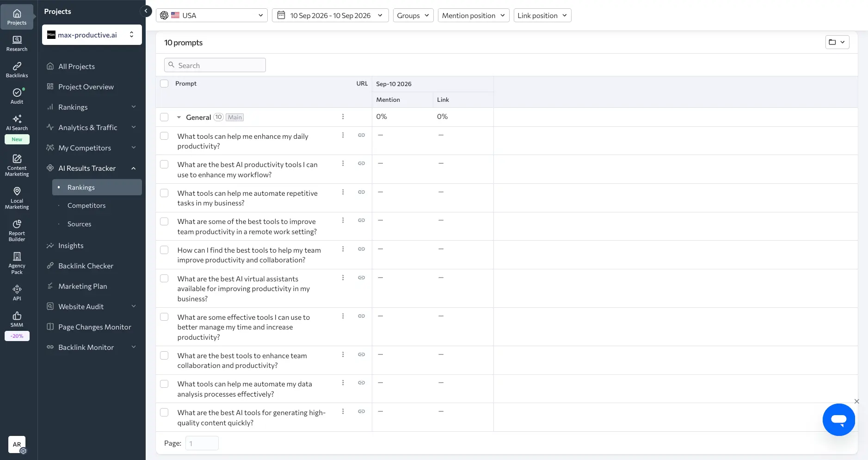Check the General group checkbox
The width and height of the screenshot is (868, 460).
164,117
